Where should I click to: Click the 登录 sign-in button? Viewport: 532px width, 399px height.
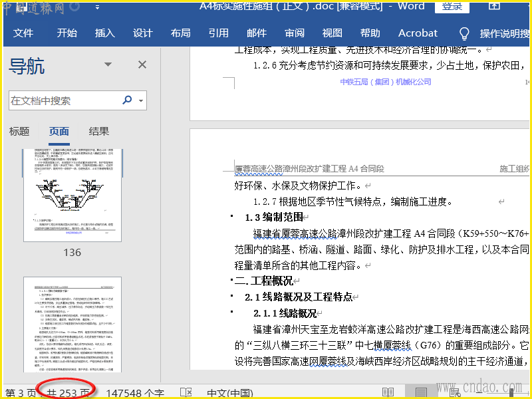click(452, 7)
